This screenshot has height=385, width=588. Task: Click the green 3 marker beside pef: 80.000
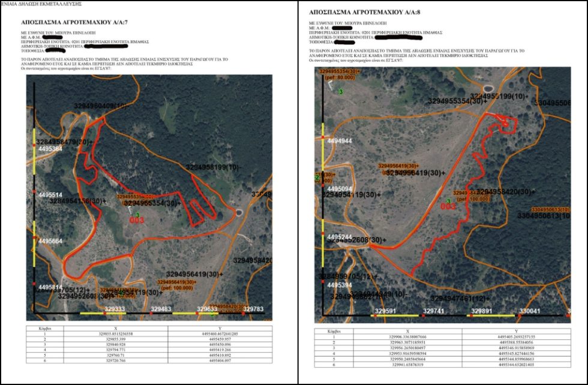pos(341,92)
